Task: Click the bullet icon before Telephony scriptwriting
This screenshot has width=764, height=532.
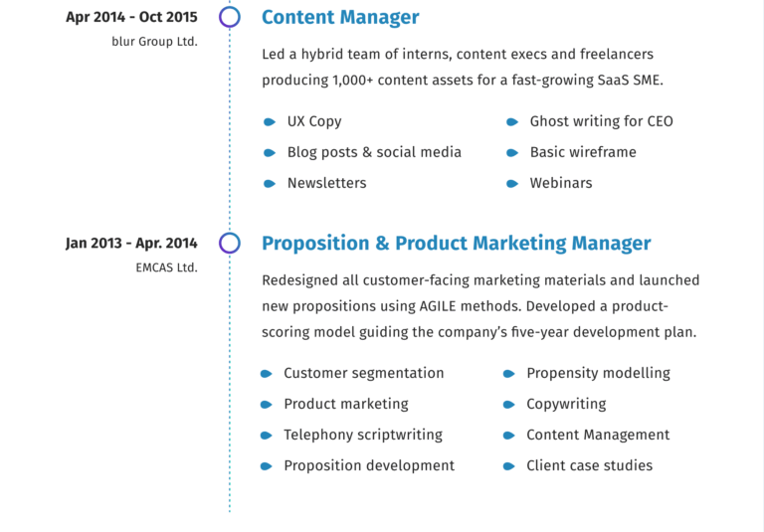Action: coord(266,436)
